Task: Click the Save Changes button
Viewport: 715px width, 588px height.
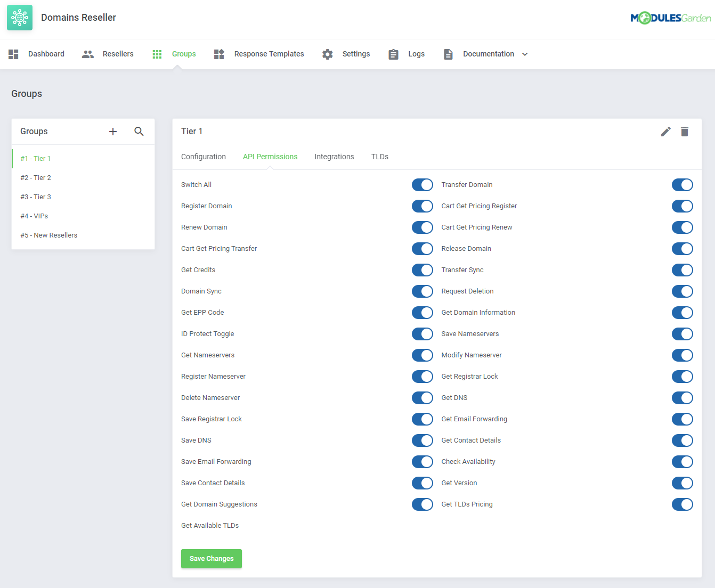Action: [211, 558]
